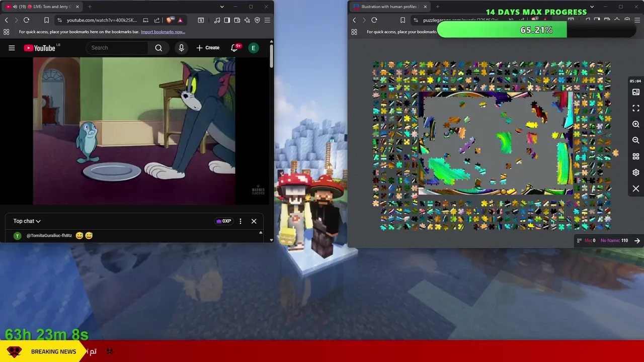This screenshot has height=362, width=644.
Task: Click chat user @TomitaGuraliuc-fh8tz name
Action: point(49,235)
